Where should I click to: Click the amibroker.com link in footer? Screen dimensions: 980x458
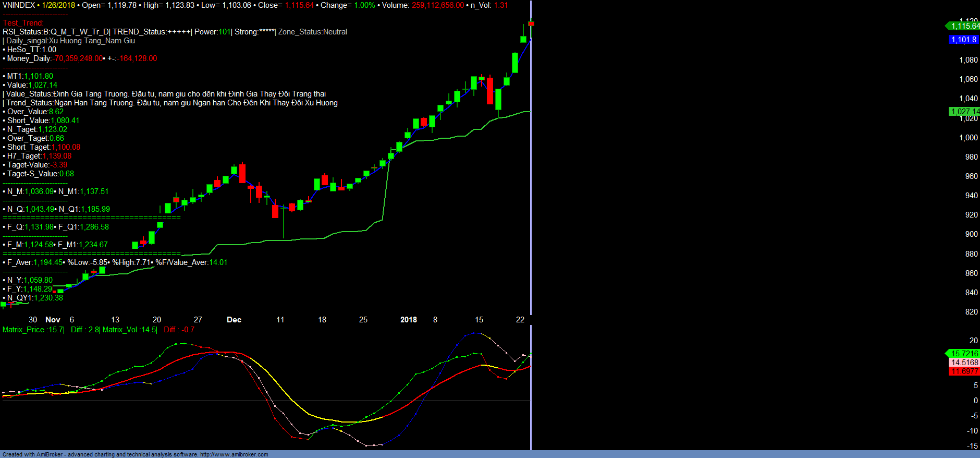point(234,454)
